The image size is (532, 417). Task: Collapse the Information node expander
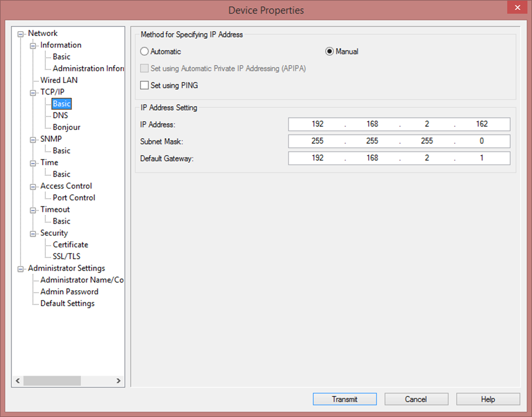[x=33, y=46]
